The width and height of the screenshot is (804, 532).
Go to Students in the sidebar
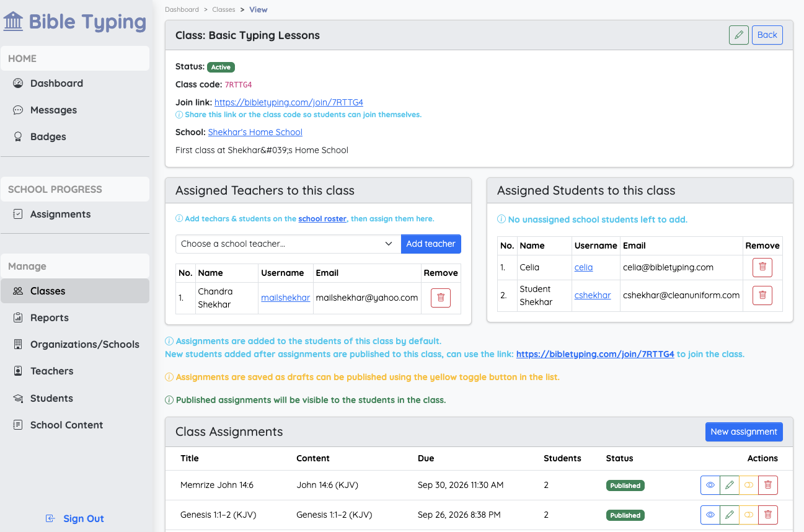(75, 398)
